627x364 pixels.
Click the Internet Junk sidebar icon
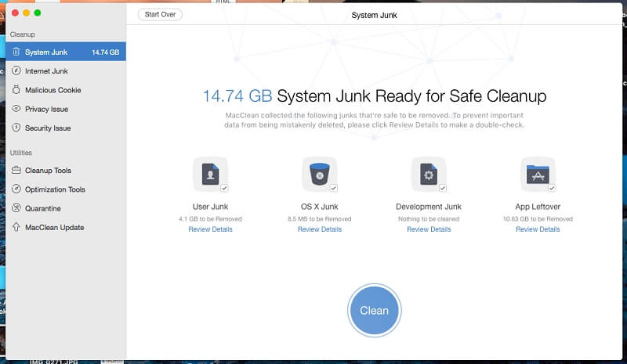(x=16, y=71)
